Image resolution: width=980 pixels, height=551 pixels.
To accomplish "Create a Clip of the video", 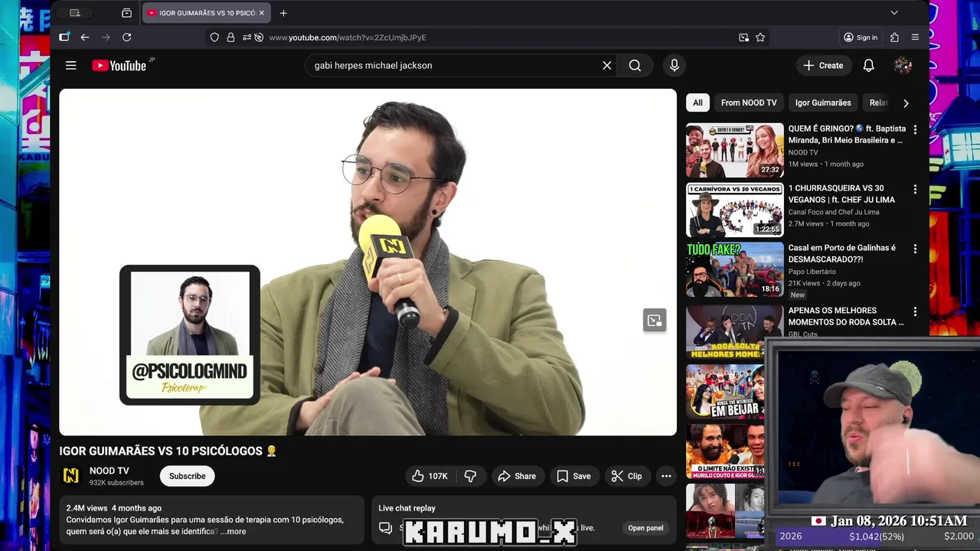I will click(626, 476).
